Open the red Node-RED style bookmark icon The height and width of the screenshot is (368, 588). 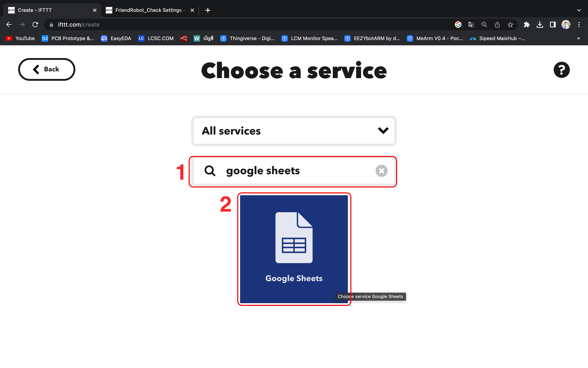[x=184, y=38]
